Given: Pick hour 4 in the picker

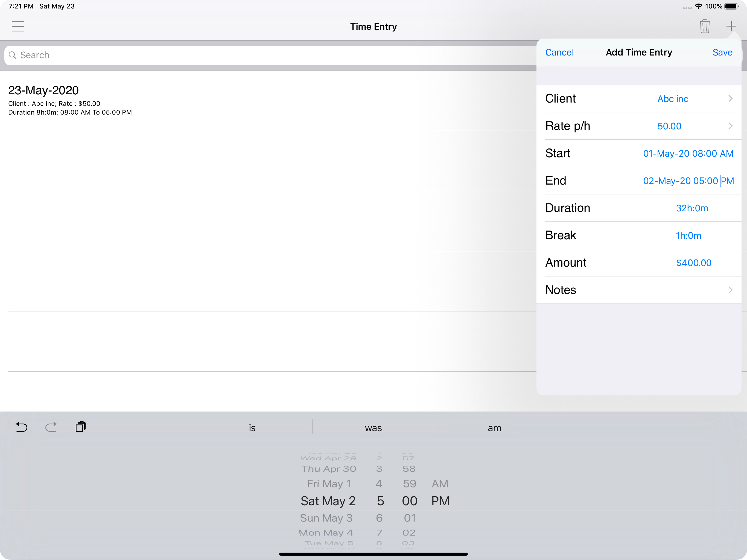Looking at the screenshot, I should pos(379,484).
